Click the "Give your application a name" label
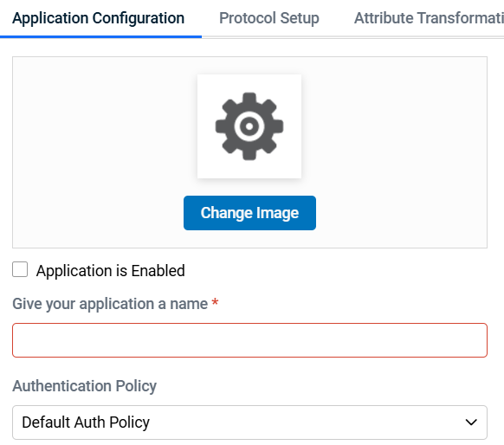The image size is (504, 445). [x=110, y=304]
